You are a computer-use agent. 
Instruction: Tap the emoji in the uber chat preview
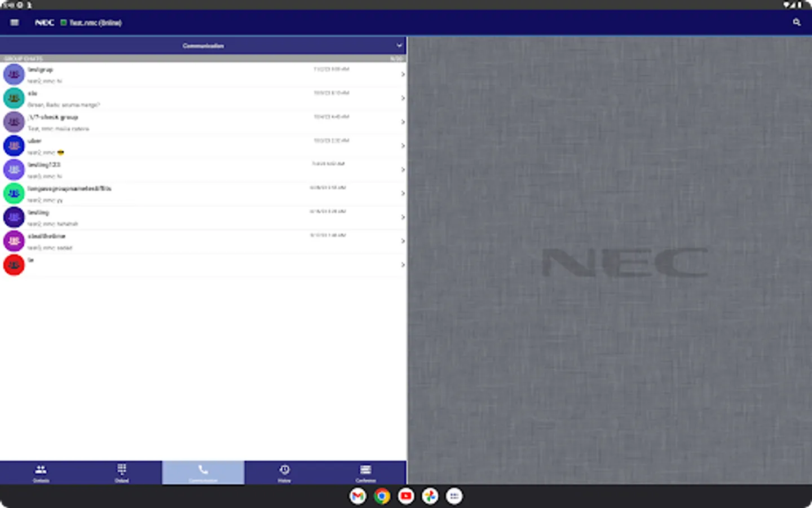60,152
